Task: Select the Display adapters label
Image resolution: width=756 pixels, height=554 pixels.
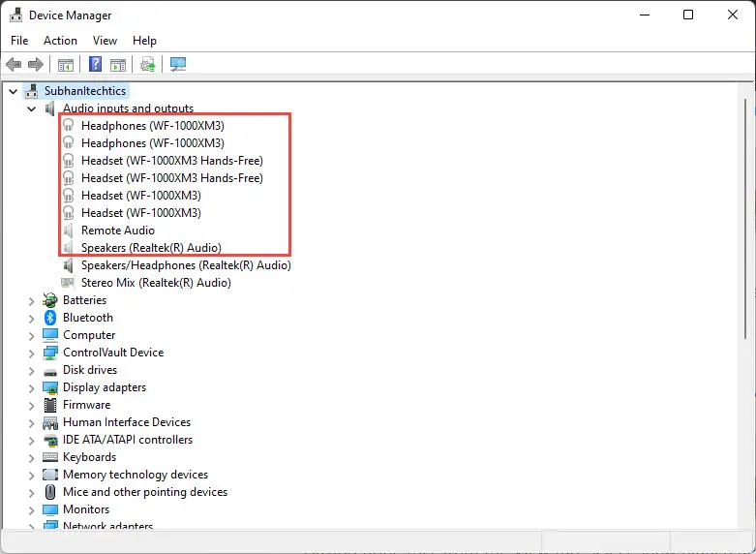Action: tap(105, 387)
